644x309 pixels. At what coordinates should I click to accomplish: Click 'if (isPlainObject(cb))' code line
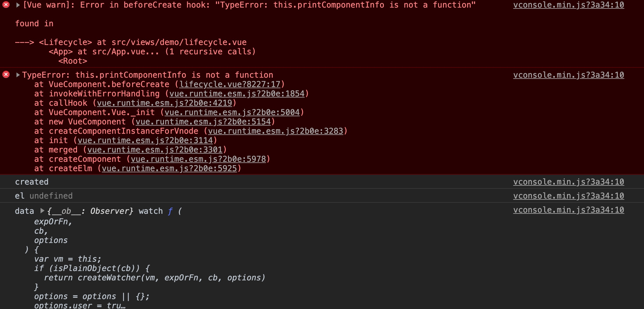pyautogui.click(x=92, y=268)
